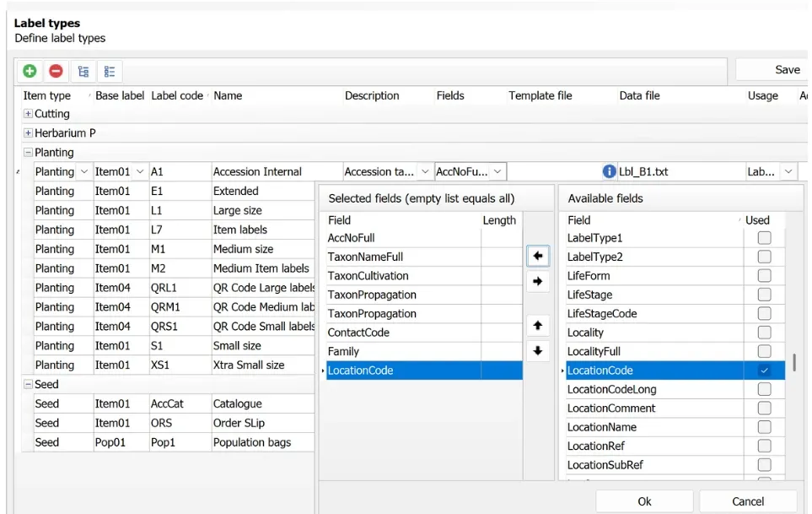This screenshot has height=514, width=812.
Task: Tick the Used checkbox for LocationRef
Action: click(764, 446)
